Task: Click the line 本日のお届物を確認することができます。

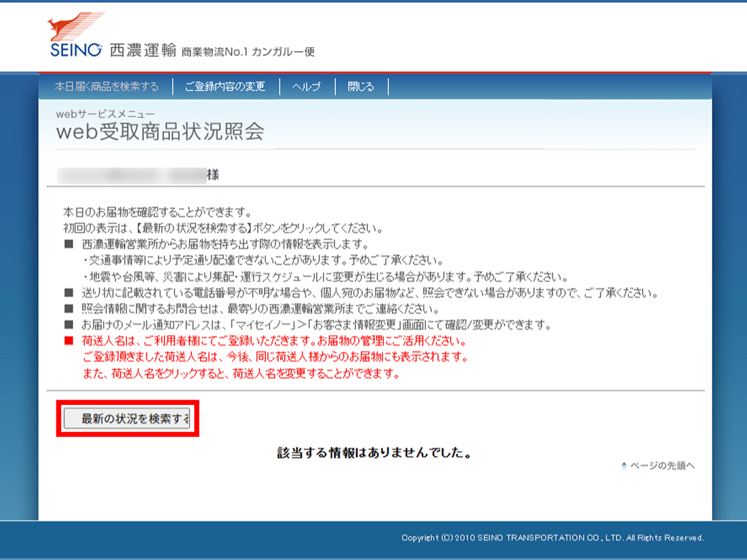Action: point(157,212)
